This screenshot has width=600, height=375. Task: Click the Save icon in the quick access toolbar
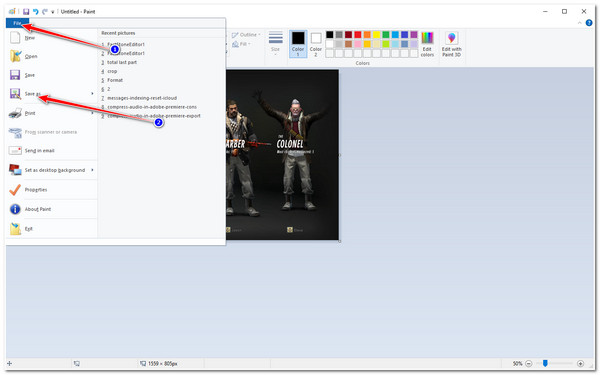click(26, 11)
